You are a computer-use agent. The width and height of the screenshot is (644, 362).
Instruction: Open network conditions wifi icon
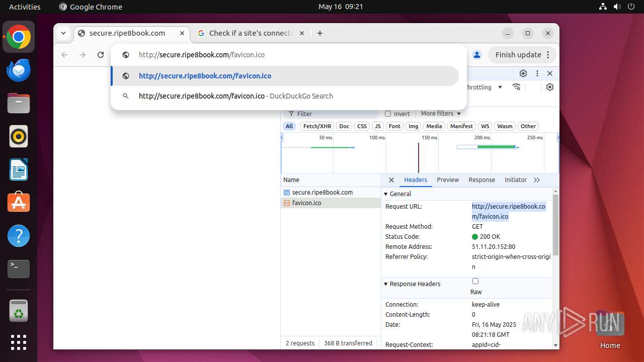[x=517, y=87]
